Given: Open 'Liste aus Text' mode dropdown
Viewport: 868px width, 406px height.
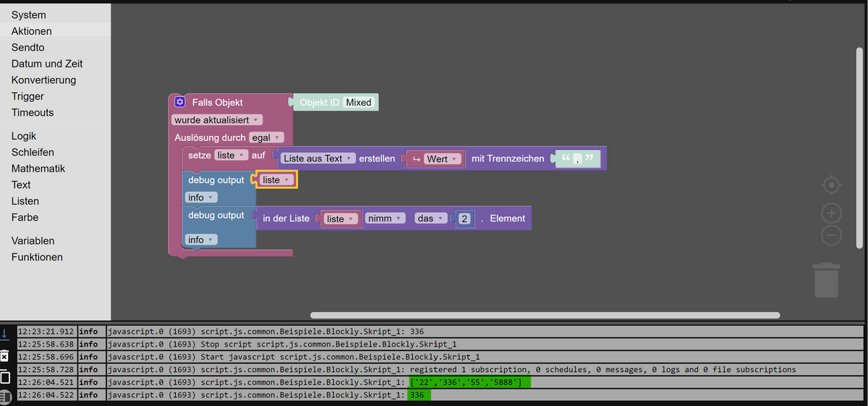Looking at the screenshot, I should 318,158.
